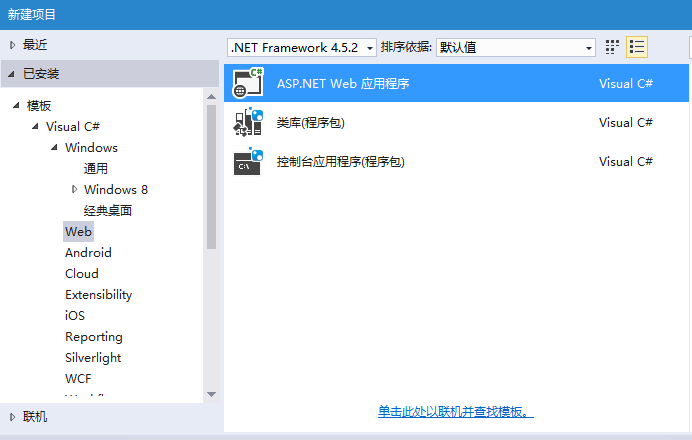692x440 pixels.
Task: Collapse the Windows node arrow
Action: pos(54,147)
